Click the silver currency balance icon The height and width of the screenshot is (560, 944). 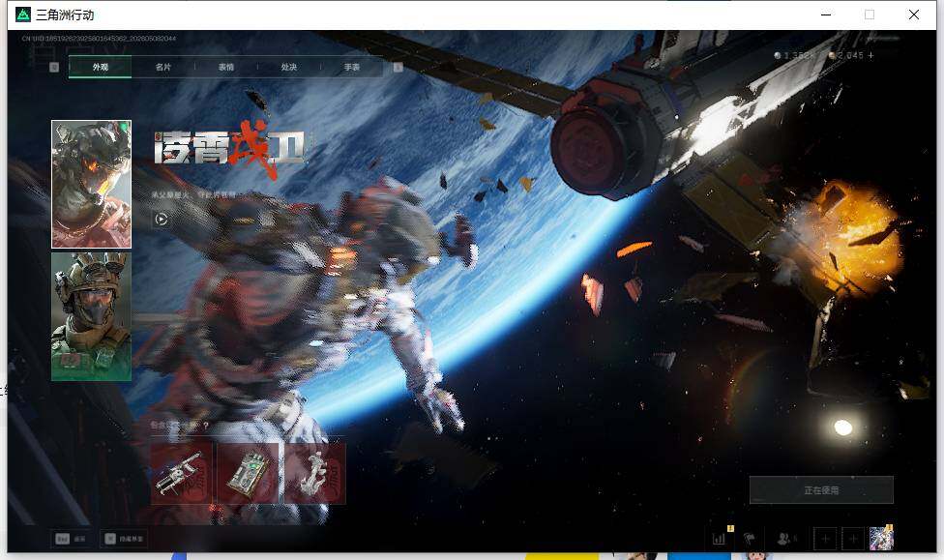[778, 55]
